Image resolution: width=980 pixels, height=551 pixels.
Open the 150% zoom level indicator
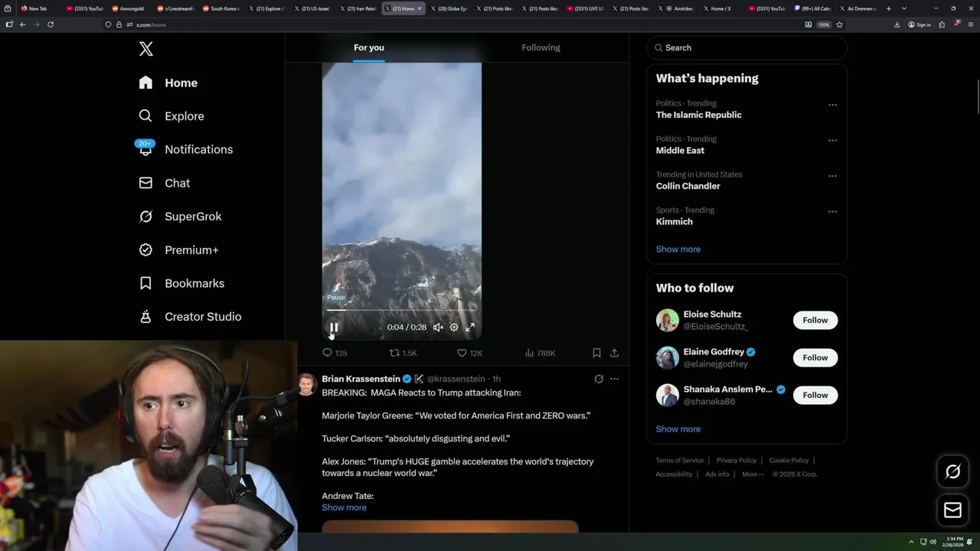tap(824, 24)
